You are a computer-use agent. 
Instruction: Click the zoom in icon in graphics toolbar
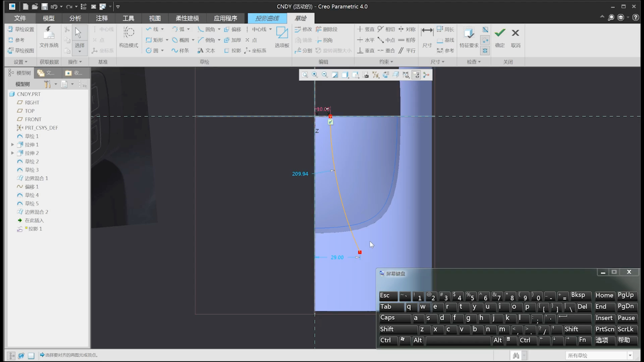[315, 75]
